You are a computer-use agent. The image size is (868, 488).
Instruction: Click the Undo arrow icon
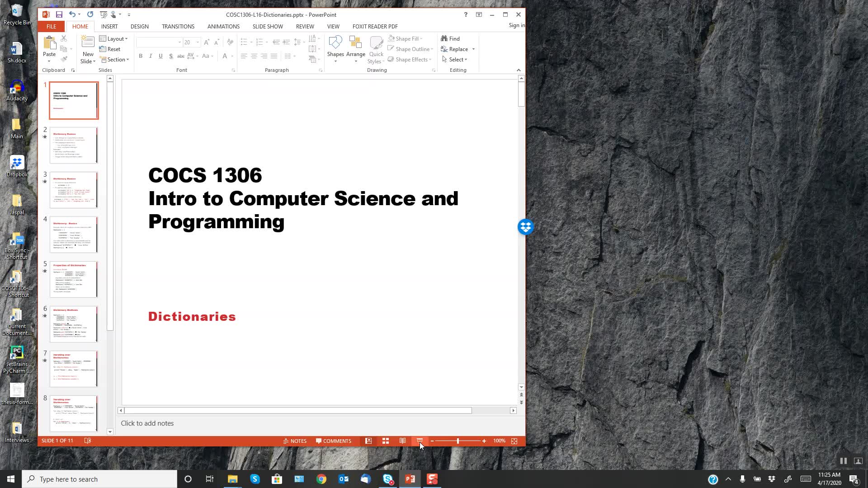(x=72, y=14)
